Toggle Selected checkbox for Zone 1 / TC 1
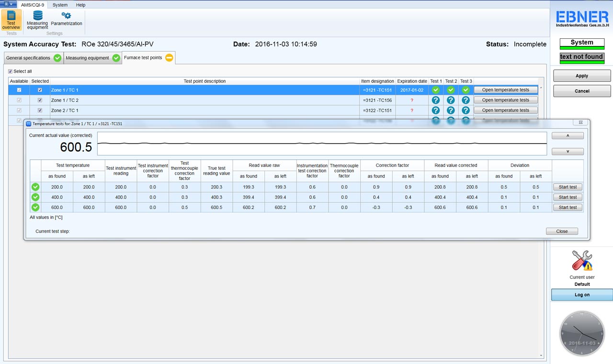Image resolution: width=613 pixels, height=364 pixels. tap(40, 90)
